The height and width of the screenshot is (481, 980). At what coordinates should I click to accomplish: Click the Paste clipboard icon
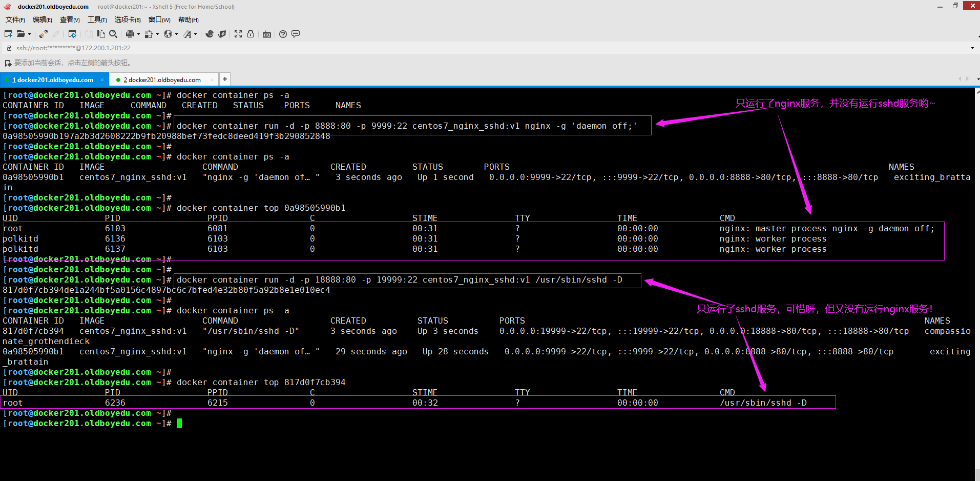[101, 34]
